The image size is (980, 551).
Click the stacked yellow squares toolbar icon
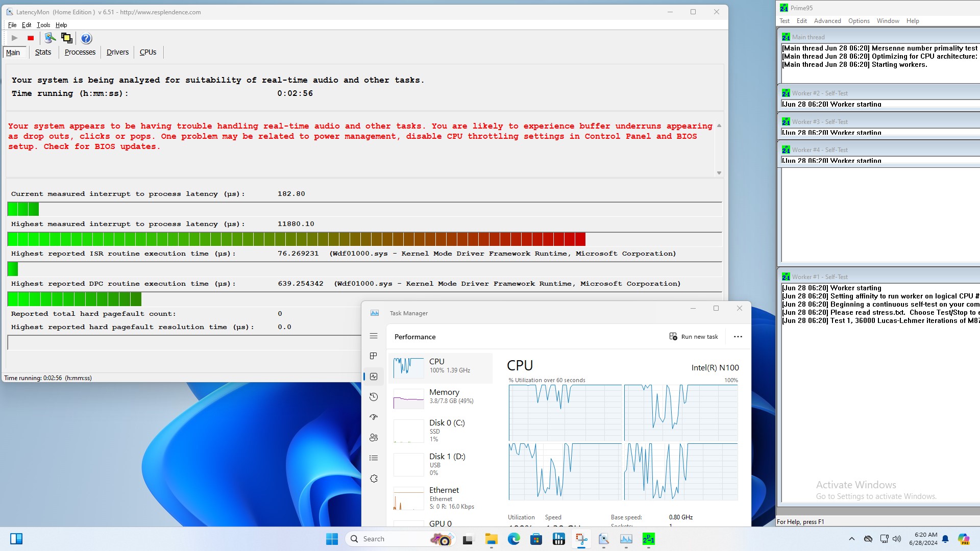point(67,38)
